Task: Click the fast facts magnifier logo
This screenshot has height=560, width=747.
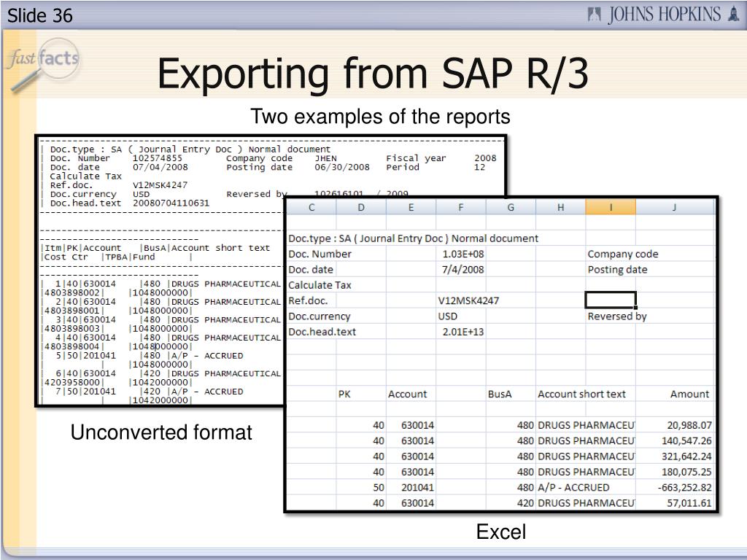Action: pyautogui.click(x=43, y=64)
